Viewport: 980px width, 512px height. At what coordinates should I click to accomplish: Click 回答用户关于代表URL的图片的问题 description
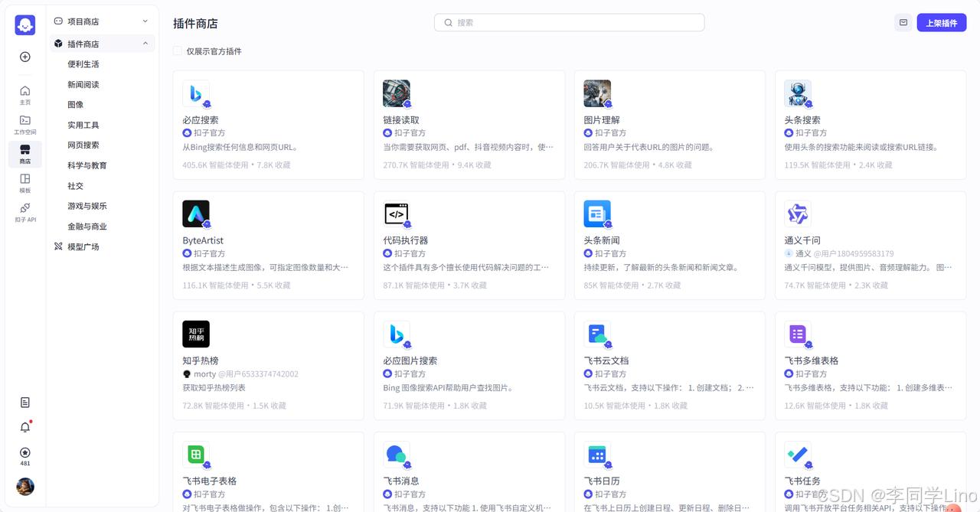click(648, 147)
